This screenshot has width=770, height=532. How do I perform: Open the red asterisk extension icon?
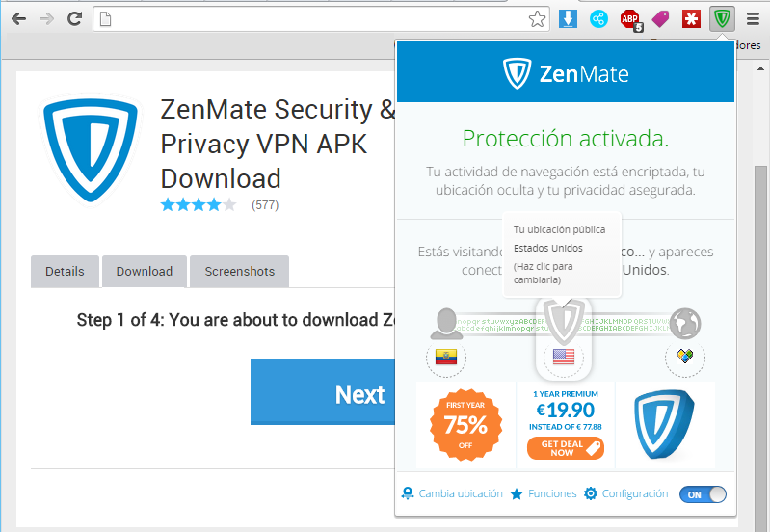coord(691,19)
